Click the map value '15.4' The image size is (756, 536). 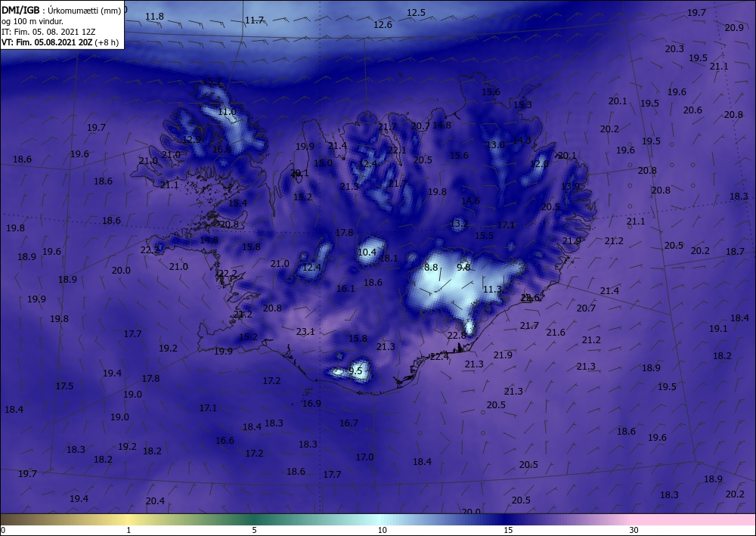(x=237, y=203)
